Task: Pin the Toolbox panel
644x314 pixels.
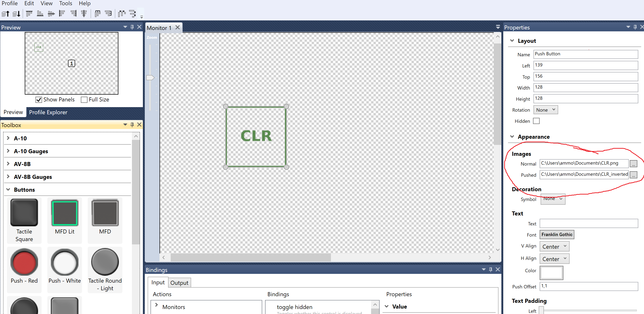Action: [132, 125]
